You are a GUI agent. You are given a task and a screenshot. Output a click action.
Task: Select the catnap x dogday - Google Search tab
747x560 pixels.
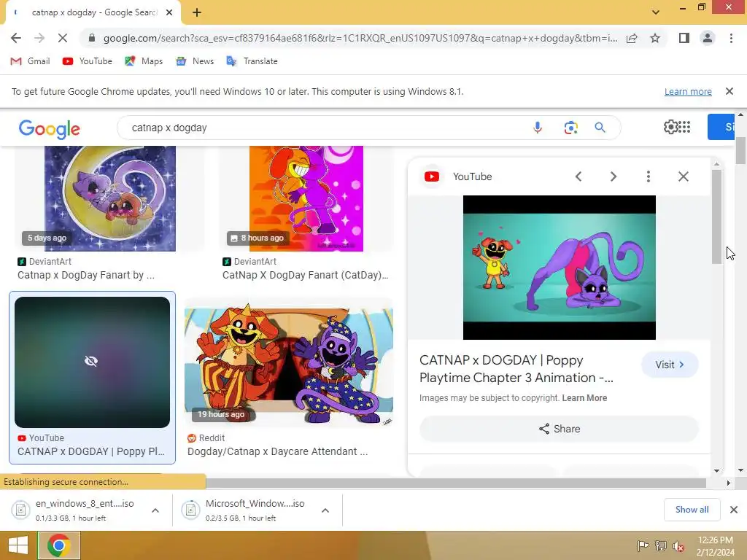pyautogui.click(x=93, y=13)
